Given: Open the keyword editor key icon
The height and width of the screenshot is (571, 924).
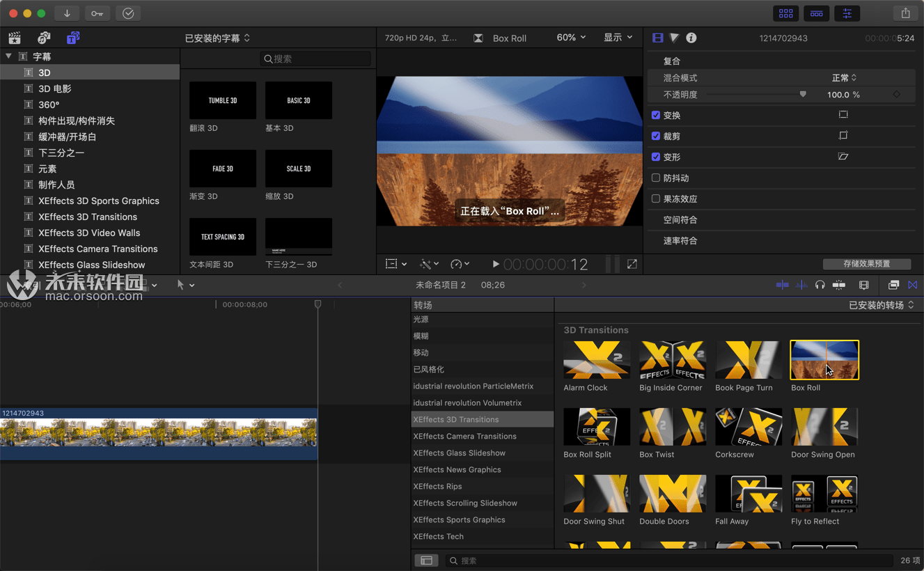Looking at the screenshot, I should point(97,13).
